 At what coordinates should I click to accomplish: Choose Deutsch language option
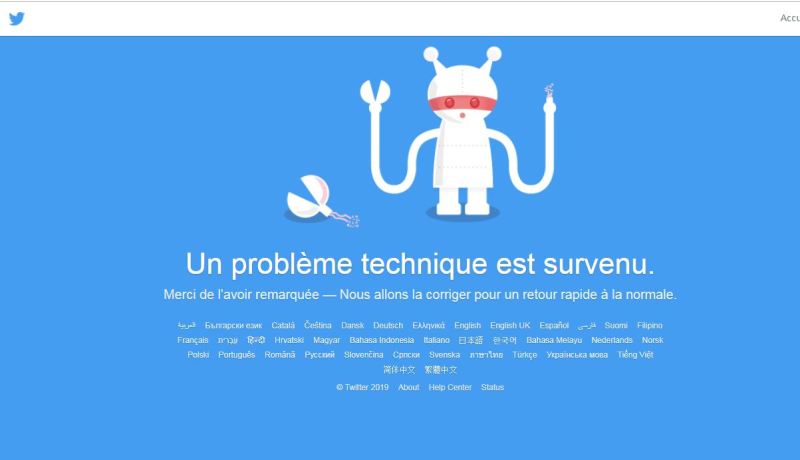pos(388,325)
